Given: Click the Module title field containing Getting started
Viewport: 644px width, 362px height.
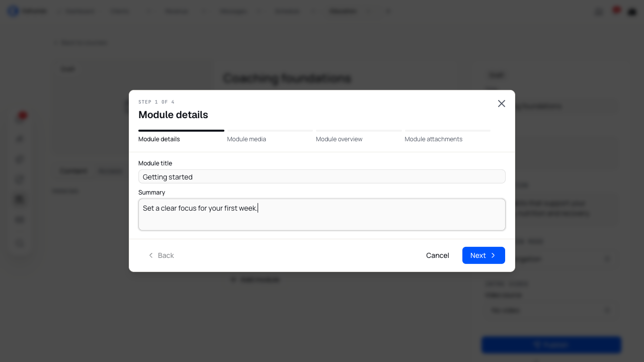Looking at the screenshot, I should (x=322, y=176).
